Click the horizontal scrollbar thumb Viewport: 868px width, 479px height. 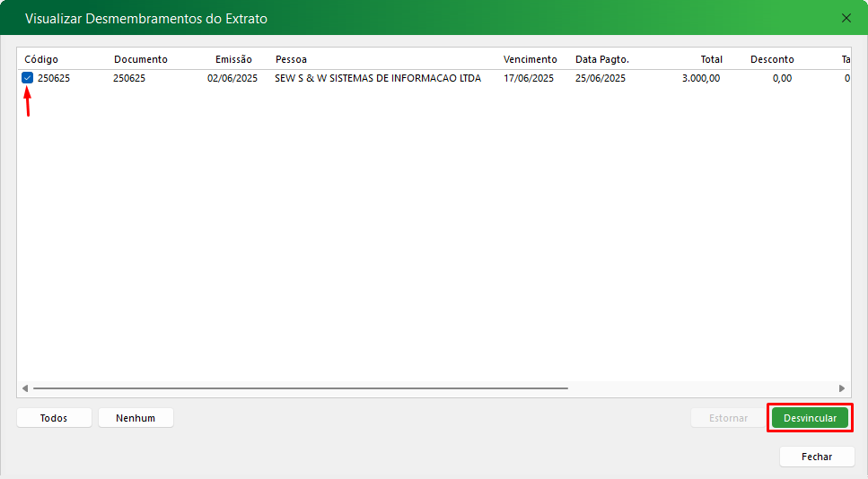click(x=301, y=388)
